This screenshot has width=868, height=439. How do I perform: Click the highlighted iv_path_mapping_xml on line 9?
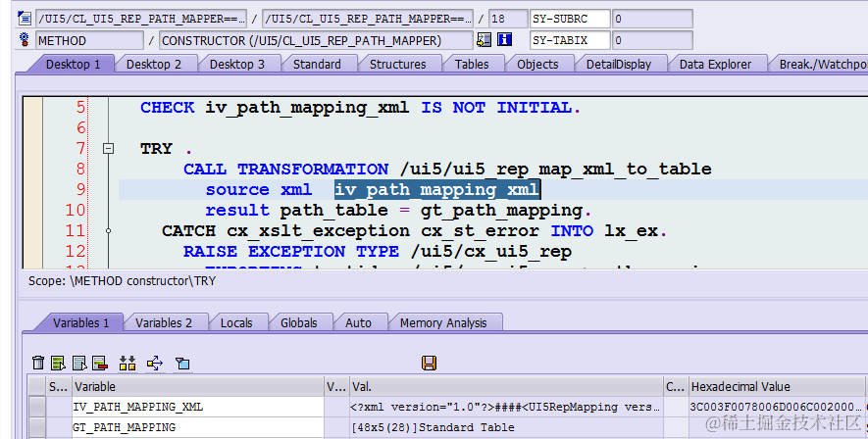pyautogui.click(x=437, y=190)
